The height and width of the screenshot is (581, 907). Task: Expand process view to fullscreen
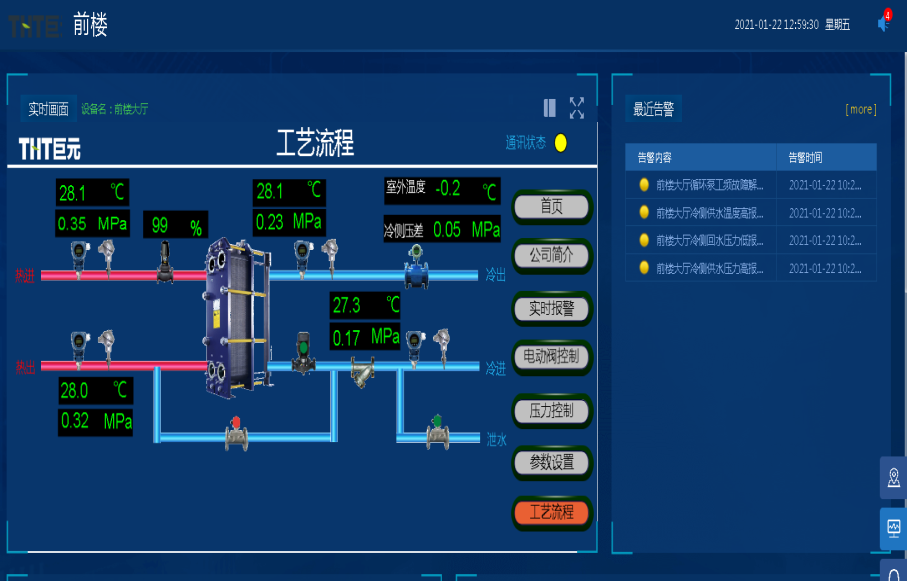577,108
